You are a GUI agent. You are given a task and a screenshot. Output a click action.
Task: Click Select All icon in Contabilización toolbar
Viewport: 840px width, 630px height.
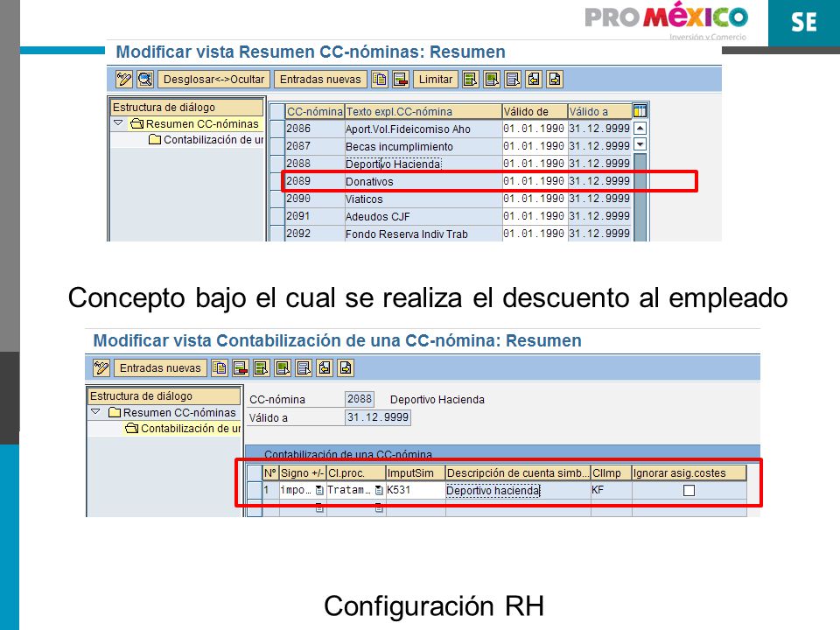click(262, 368)
